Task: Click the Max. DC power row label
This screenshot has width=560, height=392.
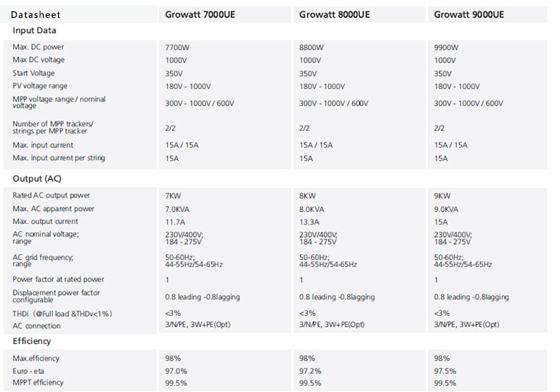Action: point(38,47)
